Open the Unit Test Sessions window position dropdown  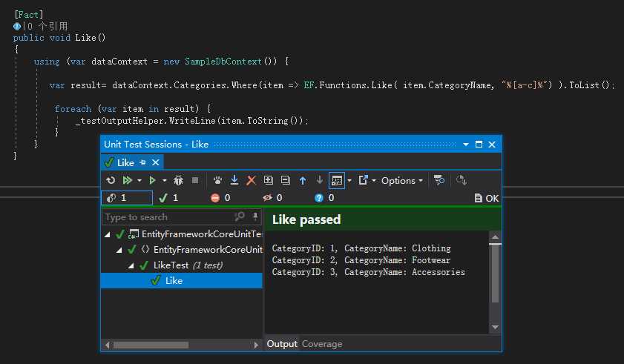click(466, 145)
